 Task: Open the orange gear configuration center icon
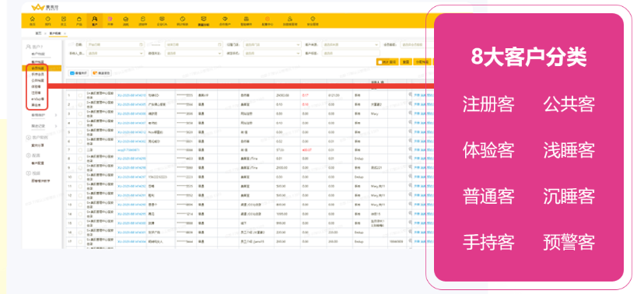[267, 19]
